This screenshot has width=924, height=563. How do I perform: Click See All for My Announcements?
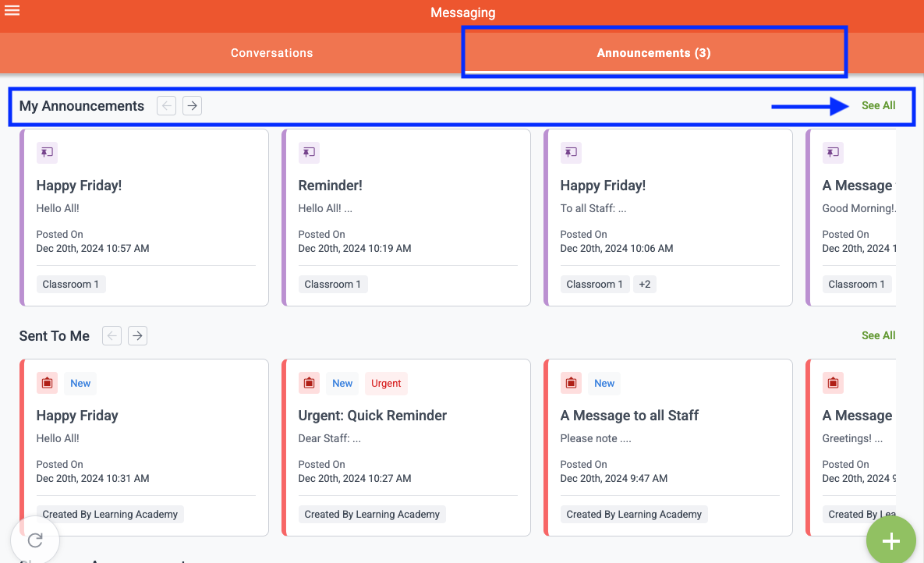point(878,106)
